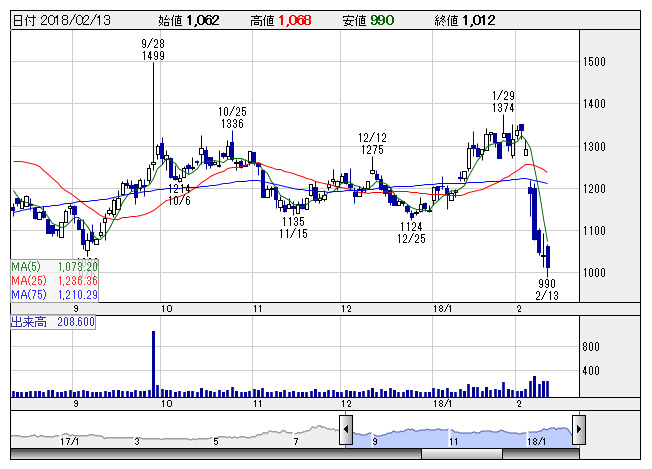Click the 日付 2018/02/13 date header

point(62,20)
